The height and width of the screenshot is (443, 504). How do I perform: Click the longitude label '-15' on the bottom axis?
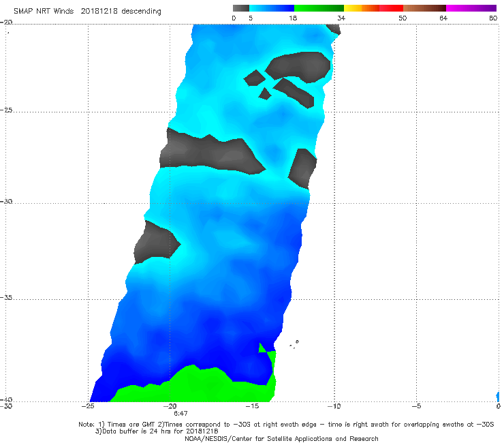point(252,406)
